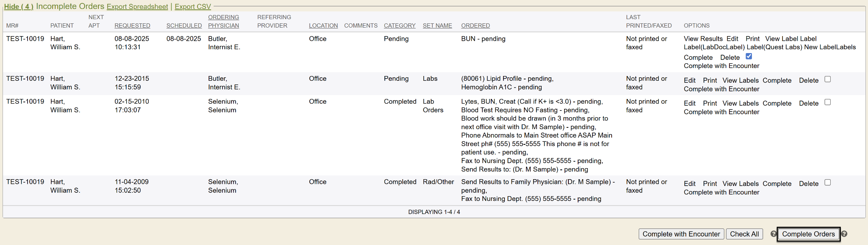Click the Check All button
Screen dimensions: 868x245
click(x=744, y=234)
